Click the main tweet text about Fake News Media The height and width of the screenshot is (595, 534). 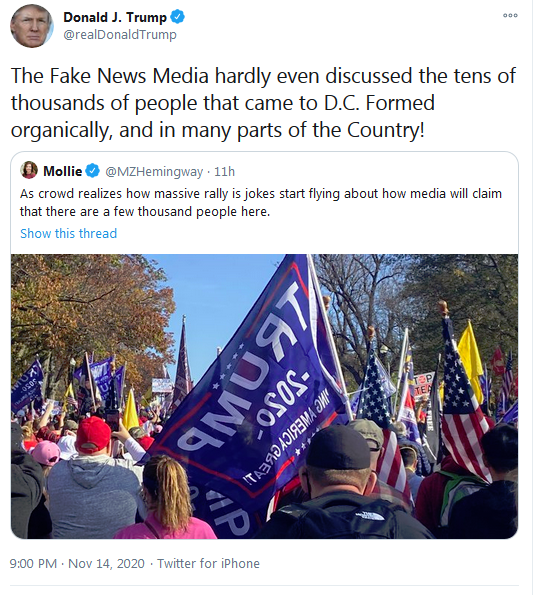point(263,103)
